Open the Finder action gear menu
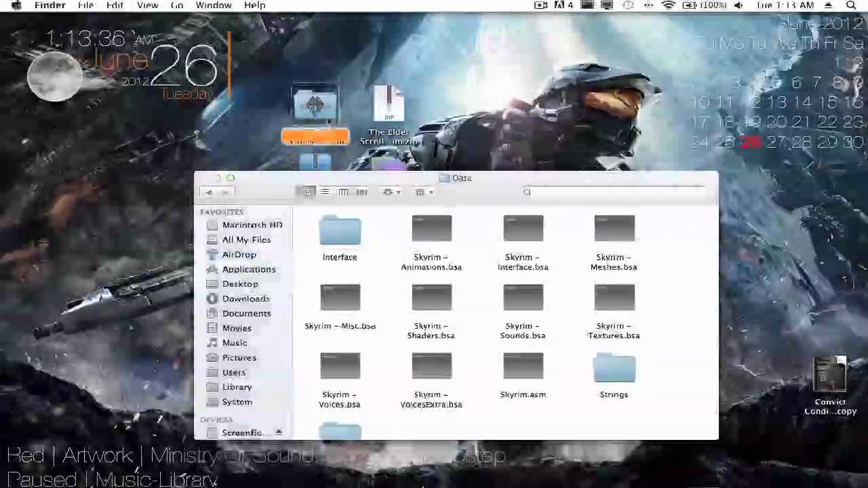868x488 pixels. click(x=391, y=192)
